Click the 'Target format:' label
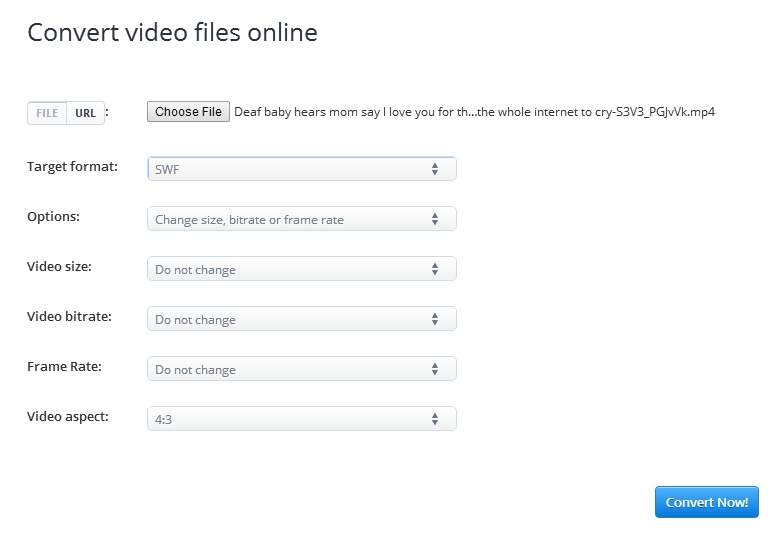 pos(72,166)
